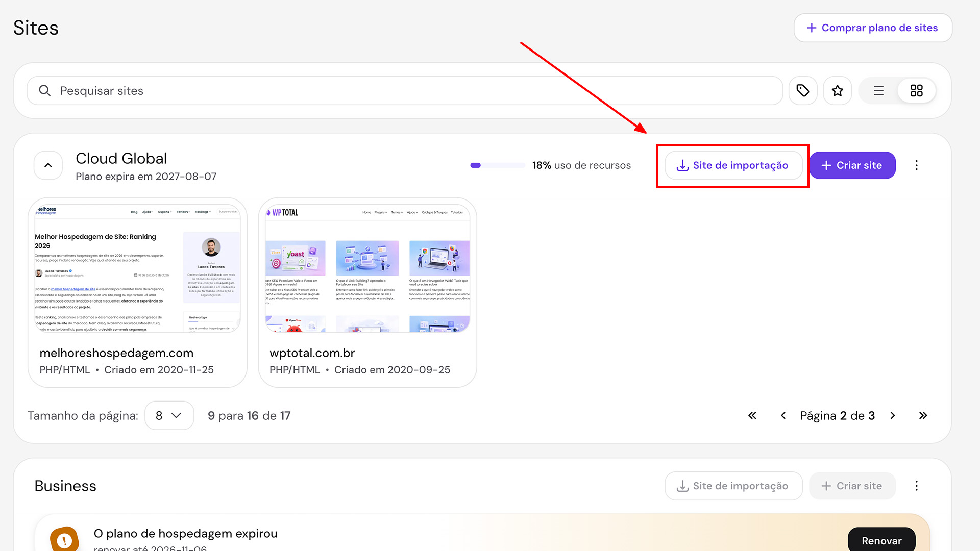Click melhoreshospedagem.com site name

coord(116,353)
